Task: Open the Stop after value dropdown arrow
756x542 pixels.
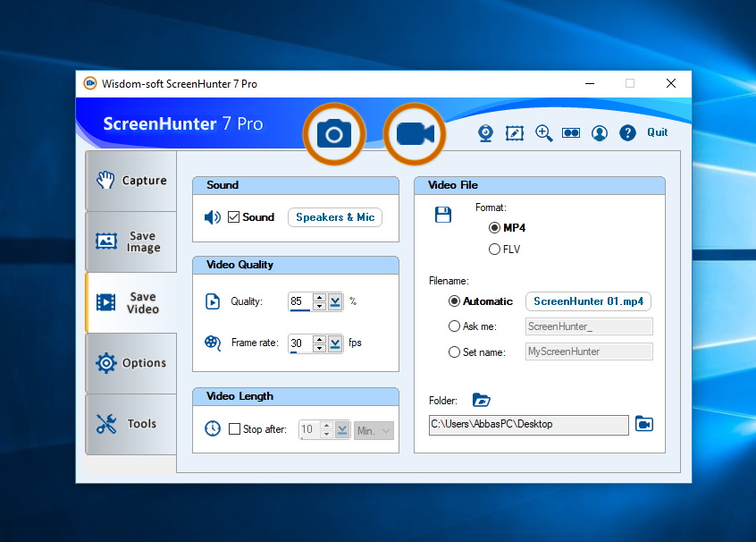Action: (x=342, y=429)
